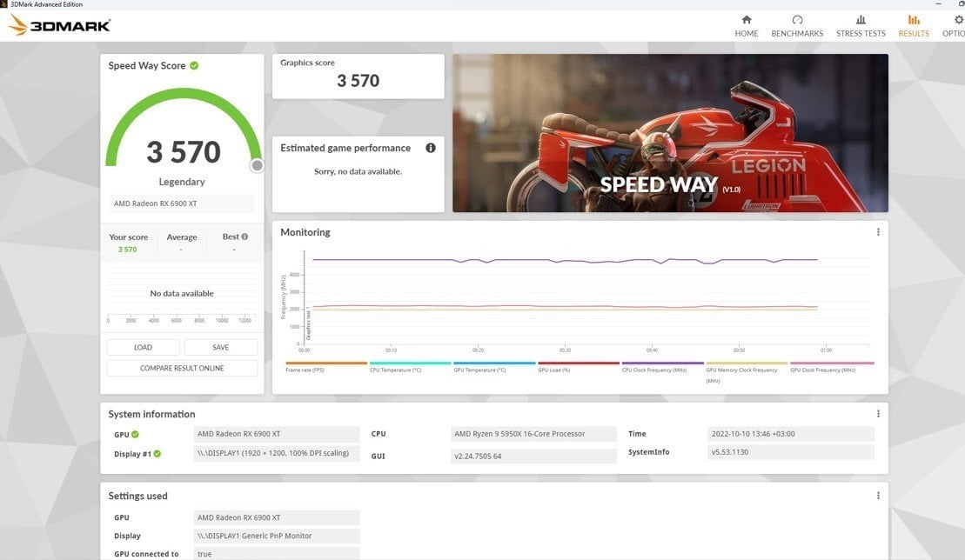Screen dimensions: 965x560
Task: Click the green check next to GPU
Action: tap(135, 434)
